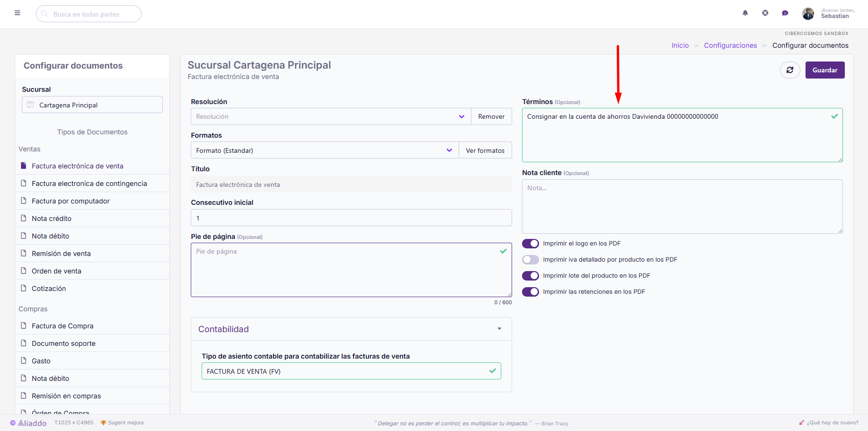868x431 pixels.
Task: Click the refresh icon next to Guardar
Action: coord(790,70)
